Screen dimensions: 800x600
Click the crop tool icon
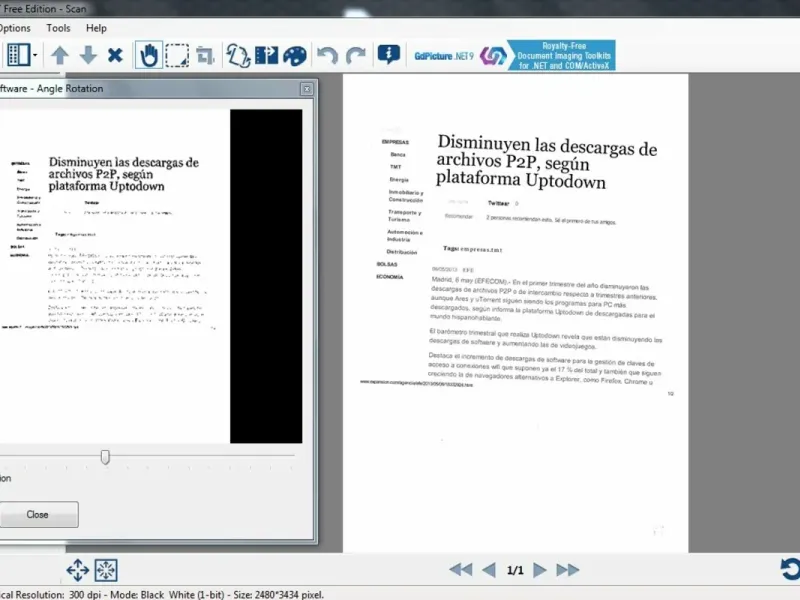205,55
